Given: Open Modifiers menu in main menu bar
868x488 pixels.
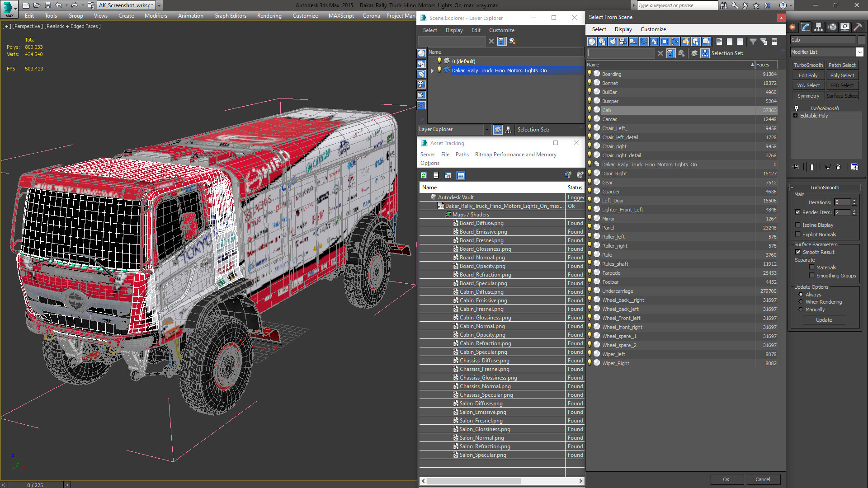Looking at the screenshot, I should point(156,16).
